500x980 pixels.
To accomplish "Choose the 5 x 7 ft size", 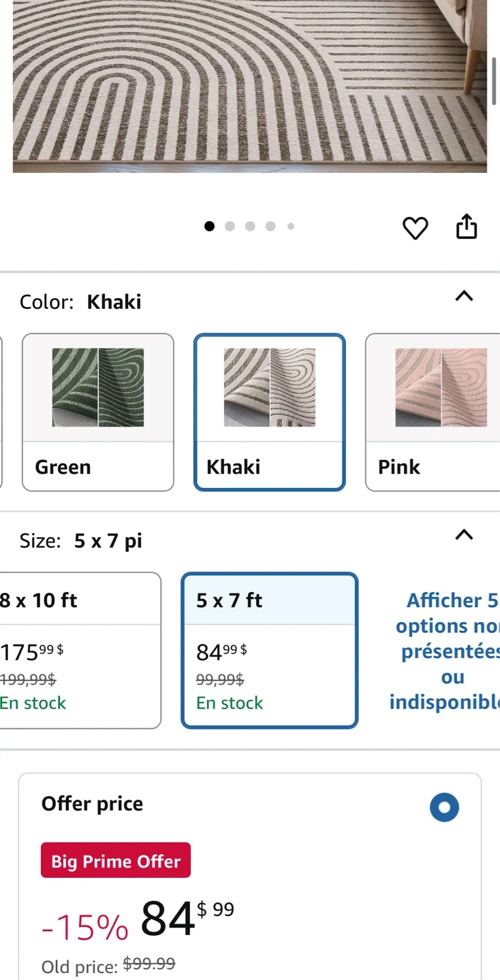I will 269,650.
